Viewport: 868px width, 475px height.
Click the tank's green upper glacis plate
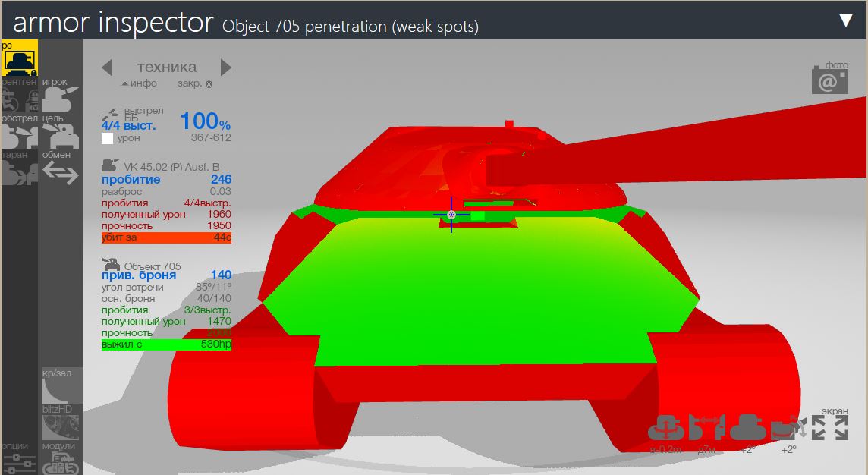pyautogui.click(x=480, y=291)
